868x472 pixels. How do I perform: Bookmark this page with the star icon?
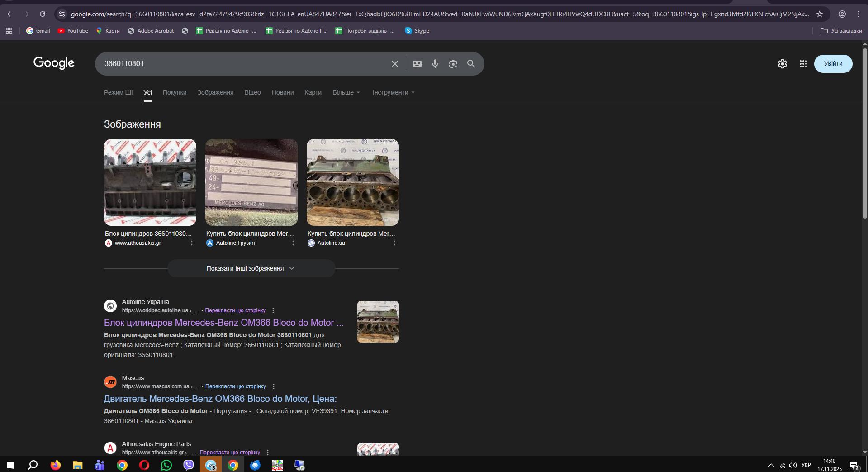(819, 14)
